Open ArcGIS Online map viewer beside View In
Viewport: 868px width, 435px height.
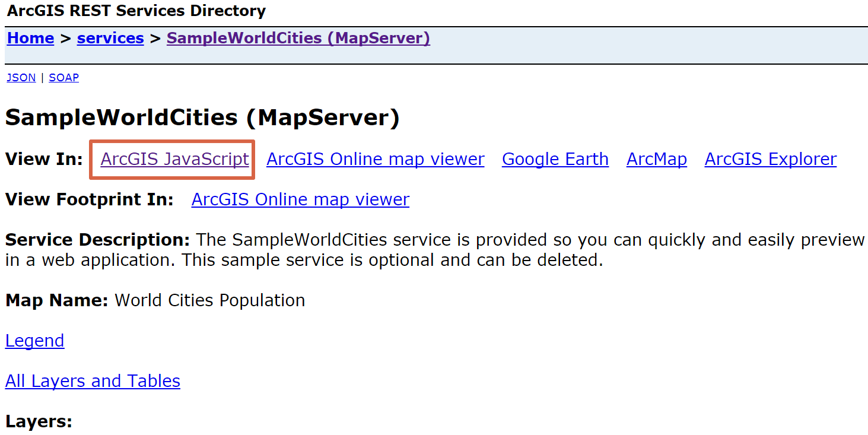coord(376,159)
